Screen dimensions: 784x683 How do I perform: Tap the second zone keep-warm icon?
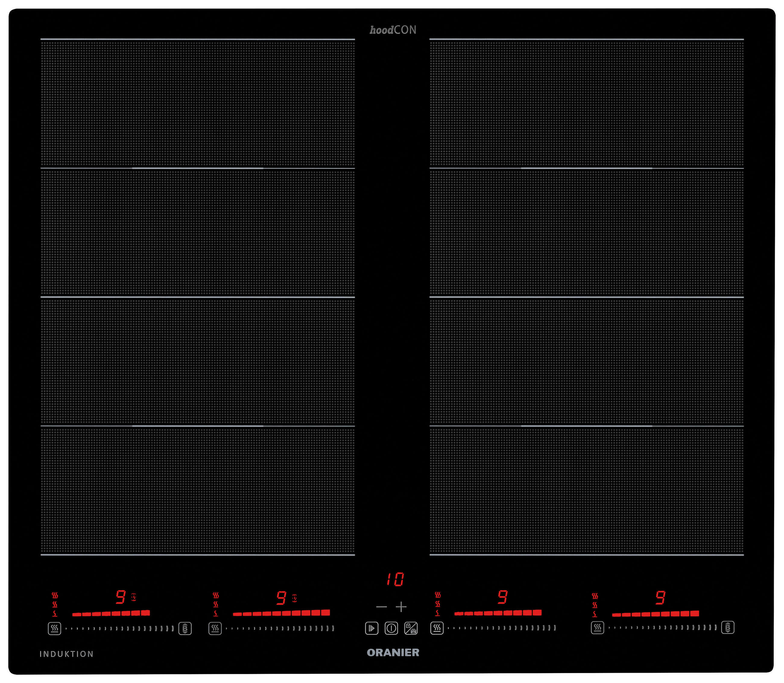click(215, 628)
